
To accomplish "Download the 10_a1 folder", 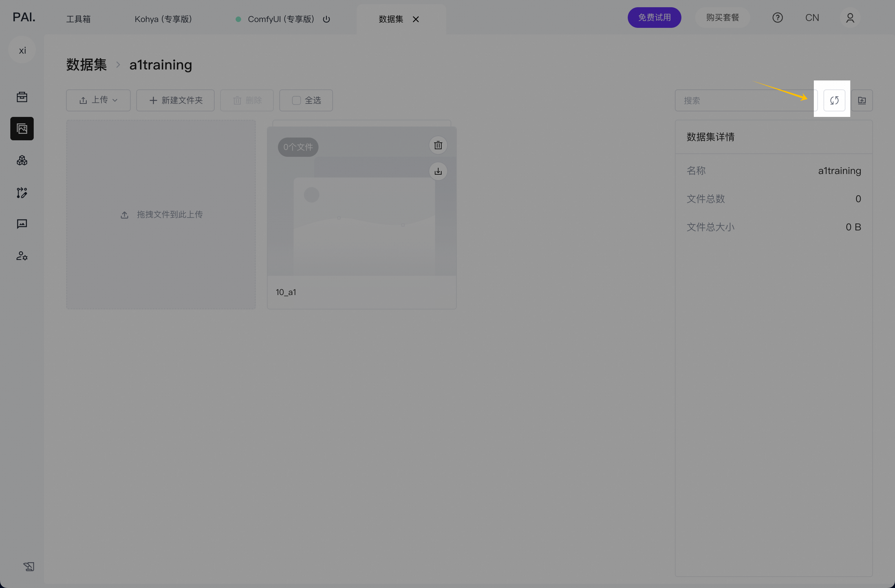I will click(x=438, y=172).
